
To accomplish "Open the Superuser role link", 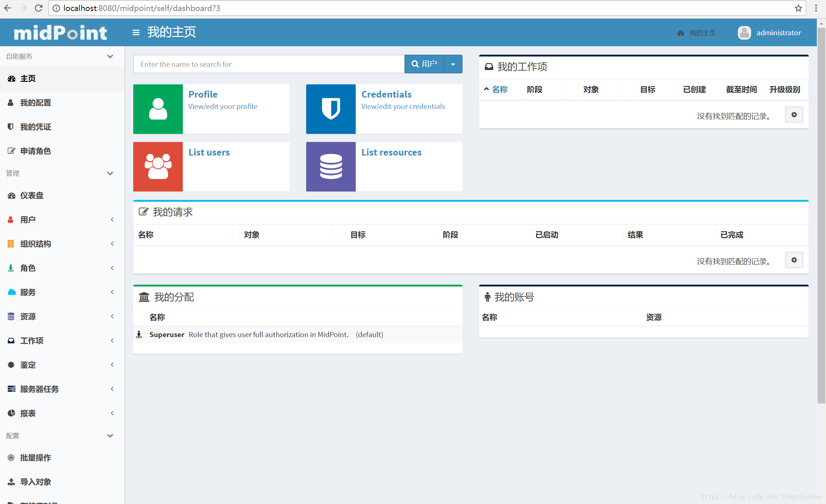I will point(167,335).
